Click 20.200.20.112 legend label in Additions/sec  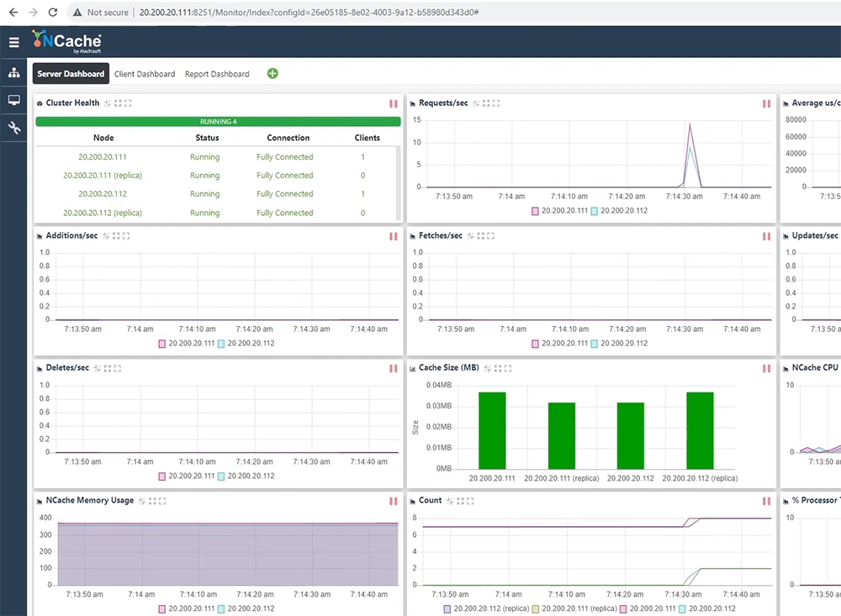point(251,343)
